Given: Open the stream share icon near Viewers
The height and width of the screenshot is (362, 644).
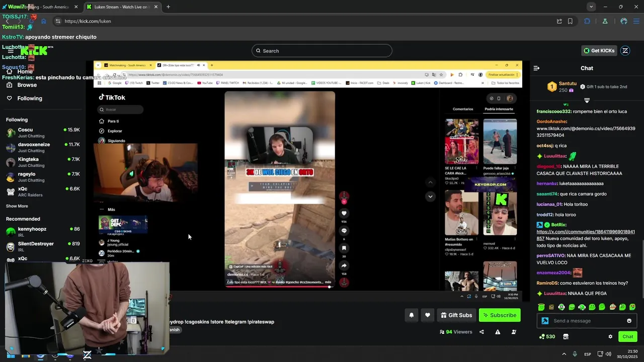Looking at the screenshot, I should 481,332.
